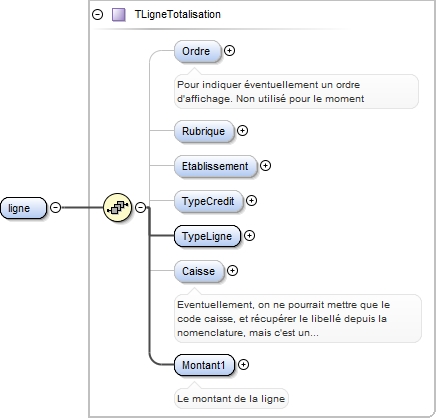Viewport: 437px width, 419px height.
Task: Expand the TypeLigne element
Action: point(249,235)
